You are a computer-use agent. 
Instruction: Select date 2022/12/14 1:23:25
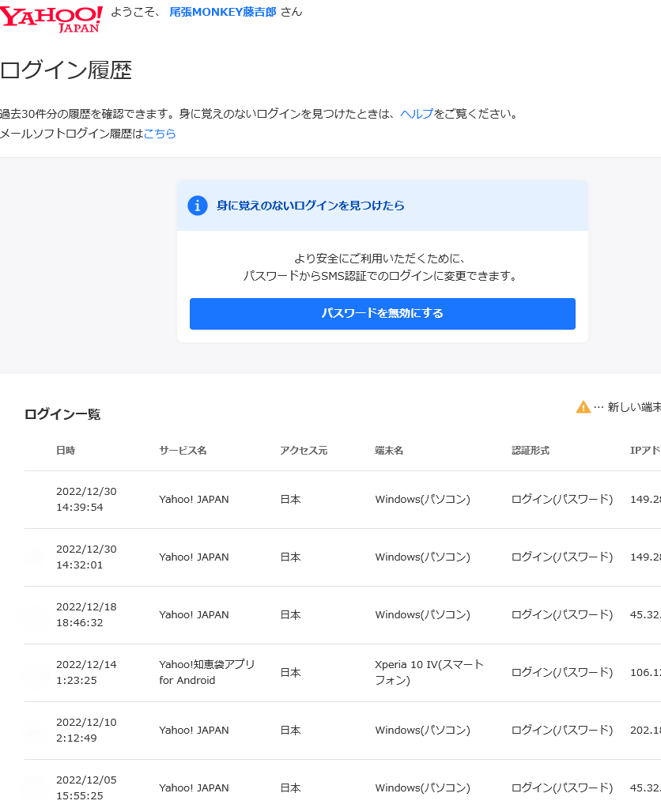(86, 672)
